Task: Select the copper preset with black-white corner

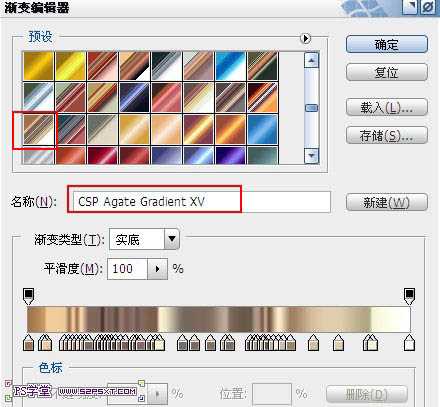Action: [134, 66]
